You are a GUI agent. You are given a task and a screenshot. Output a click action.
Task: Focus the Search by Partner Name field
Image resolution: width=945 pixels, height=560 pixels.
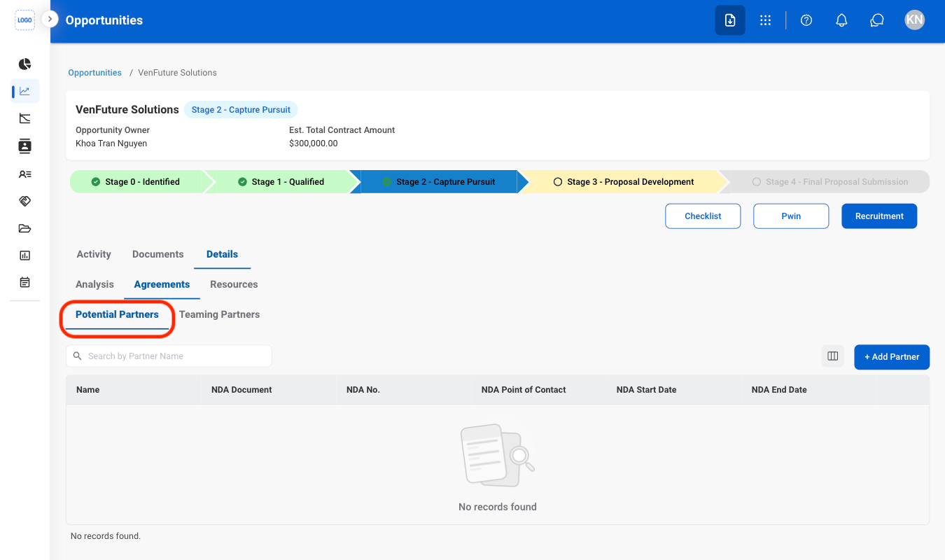(169, 356)
